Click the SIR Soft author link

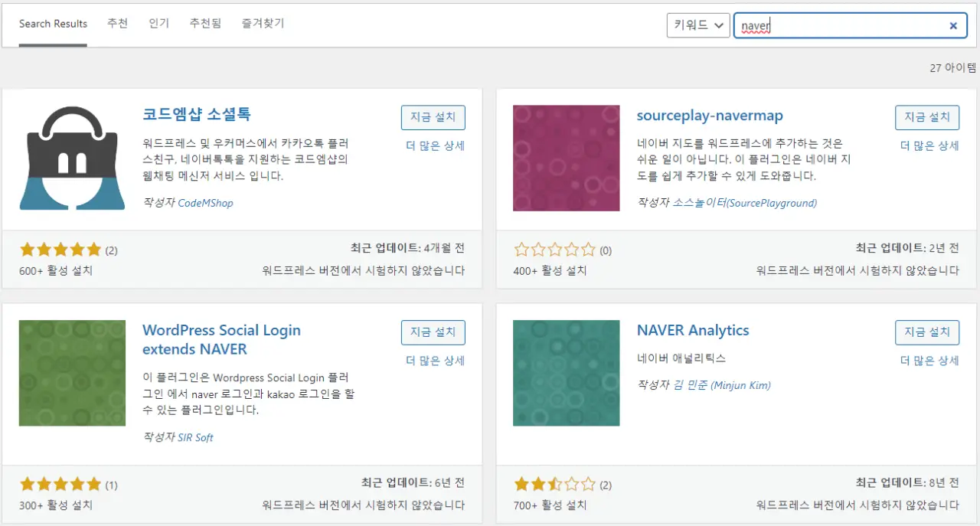(195, 436)
